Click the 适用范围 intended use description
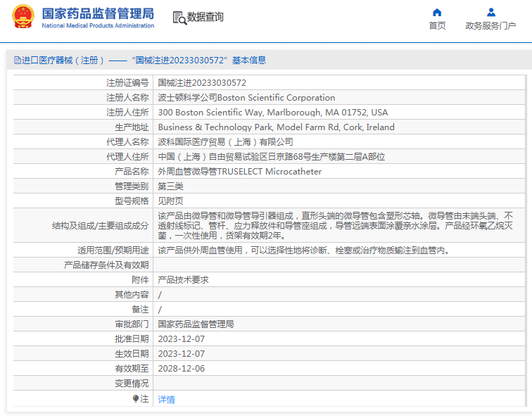532x418 pixels. pyautogui.click(x=304, y=251)
